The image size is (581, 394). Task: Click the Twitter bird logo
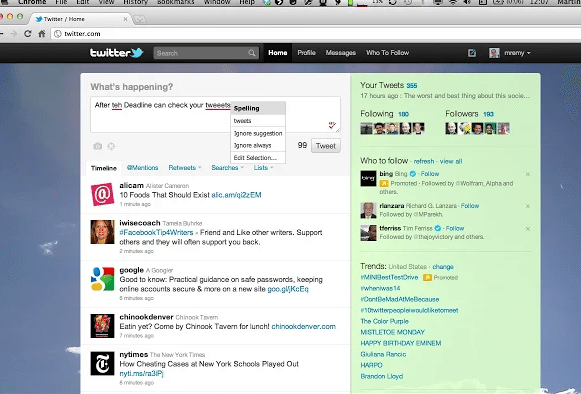(x=116, y=53)
